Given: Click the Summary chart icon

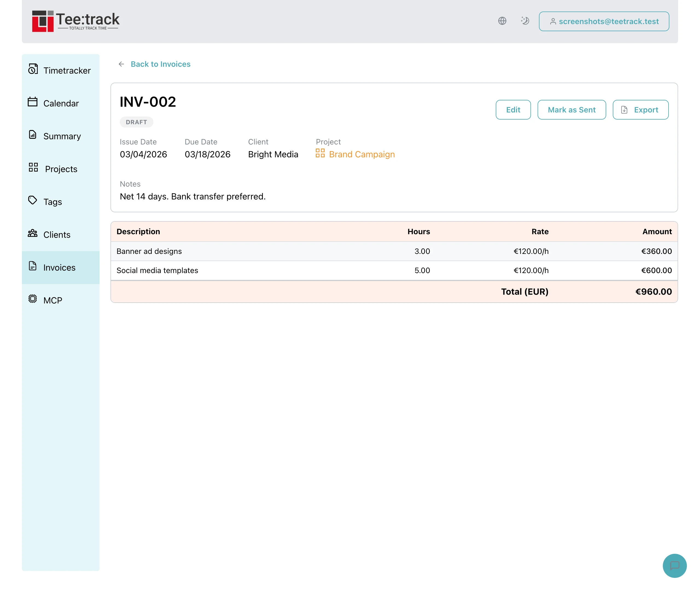Looking at the screenshot, I should tap(33, 135).
